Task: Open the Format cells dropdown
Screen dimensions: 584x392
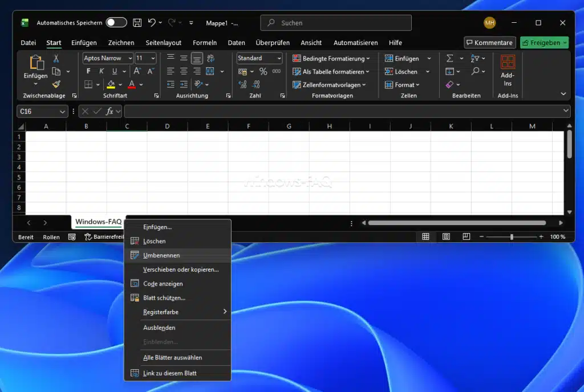Action: (x=402, y=85)
